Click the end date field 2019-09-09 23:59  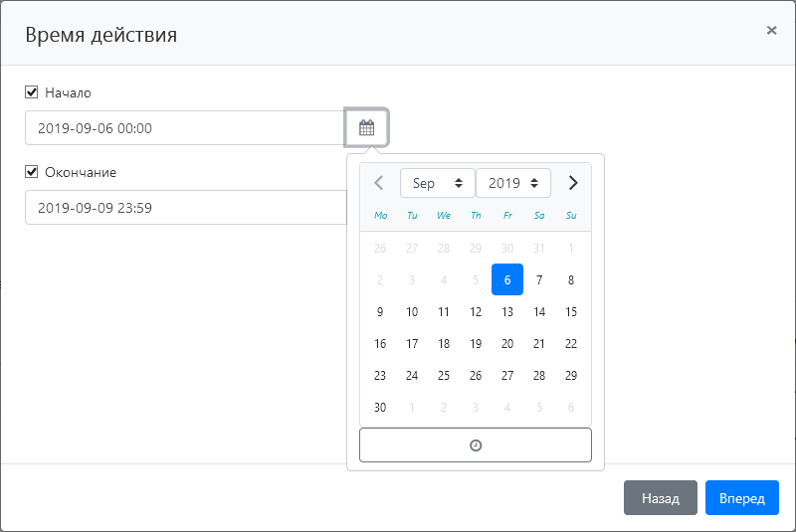pos(184,207)
